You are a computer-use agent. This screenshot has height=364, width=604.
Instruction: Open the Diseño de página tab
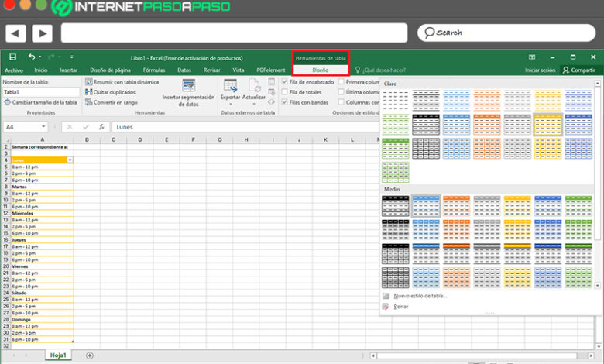tap(110, 70)
